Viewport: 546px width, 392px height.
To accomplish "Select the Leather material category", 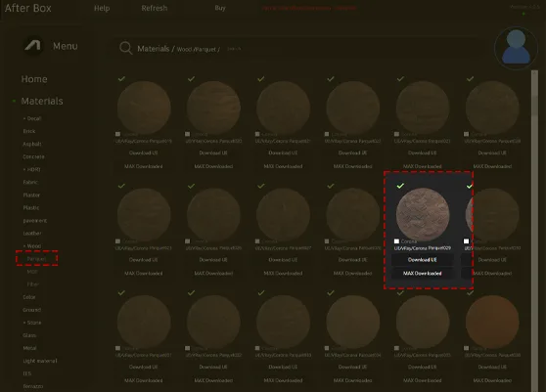I will pyautogui.click(x=32, y=233).
